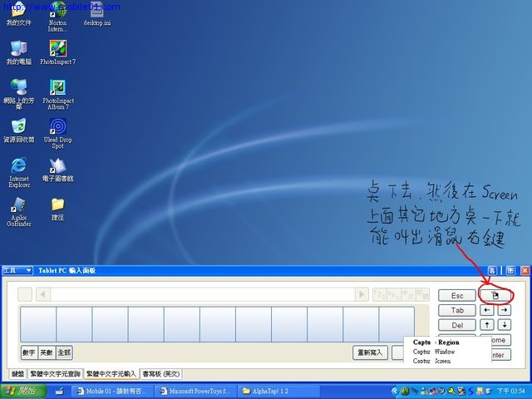This screenshot has width=532, height=399.
Task: Switch to 繁體中文字元輸入 tab
Action: tap(111, 374)
